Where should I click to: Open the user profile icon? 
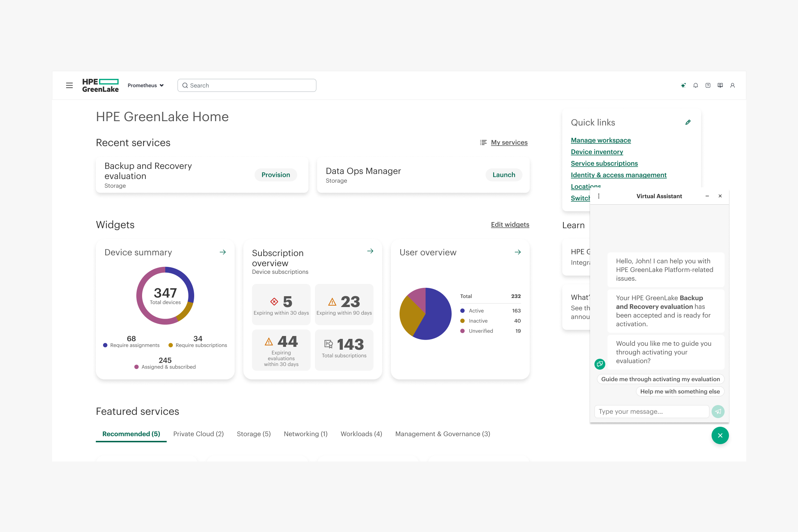point(733,85)
